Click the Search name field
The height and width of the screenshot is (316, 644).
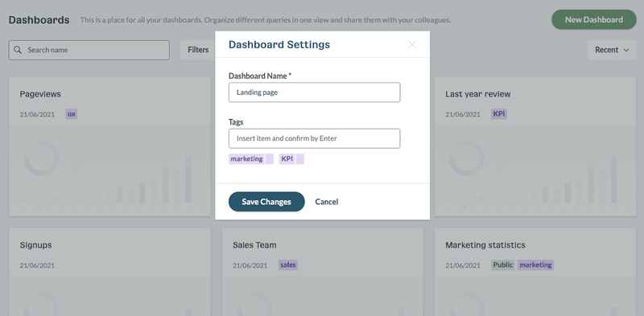tap(89, 50)
